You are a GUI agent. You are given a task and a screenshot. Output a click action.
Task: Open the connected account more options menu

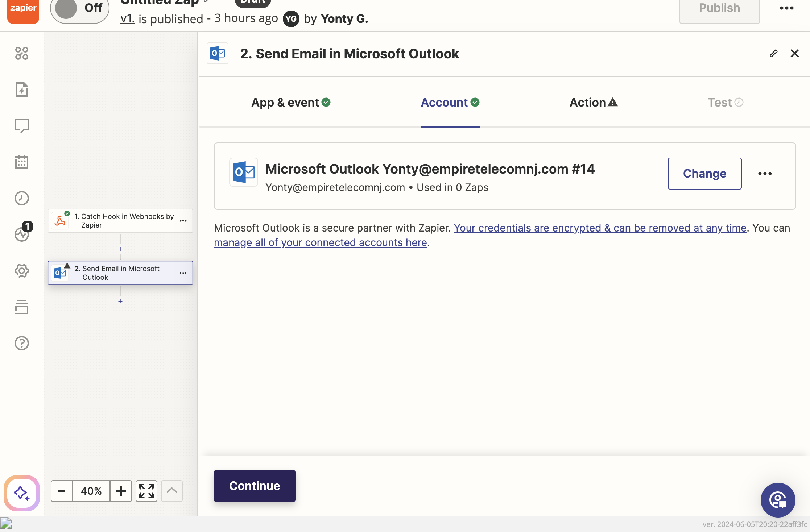(765, 174)
